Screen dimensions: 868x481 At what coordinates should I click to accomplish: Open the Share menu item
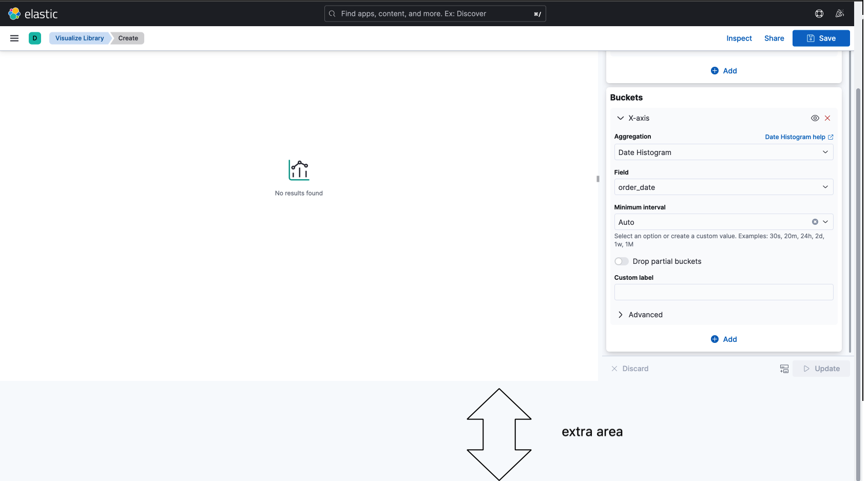point(774,38)
